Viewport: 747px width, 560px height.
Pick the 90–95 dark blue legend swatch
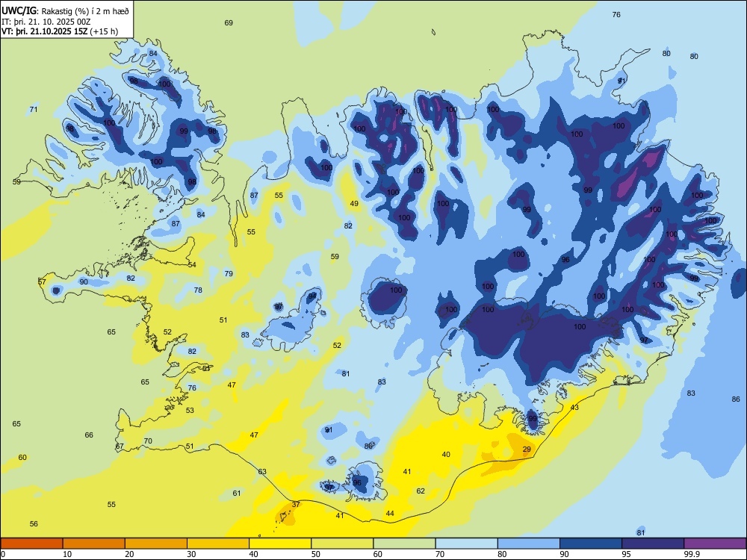591,544
